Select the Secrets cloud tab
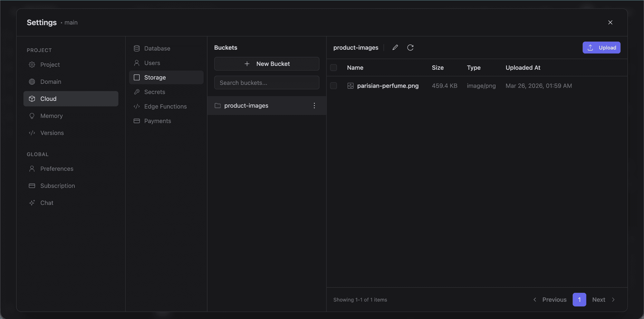Screen dimensions: 644x319 coord(166,92)
